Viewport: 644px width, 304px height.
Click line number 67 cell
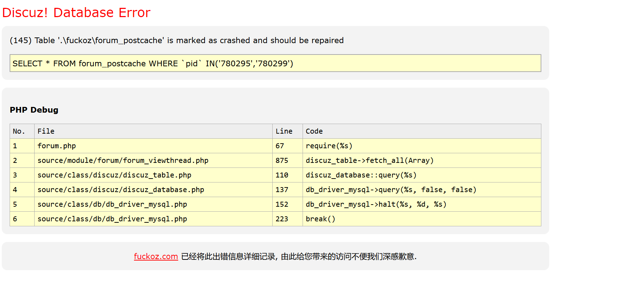(288, 146)
